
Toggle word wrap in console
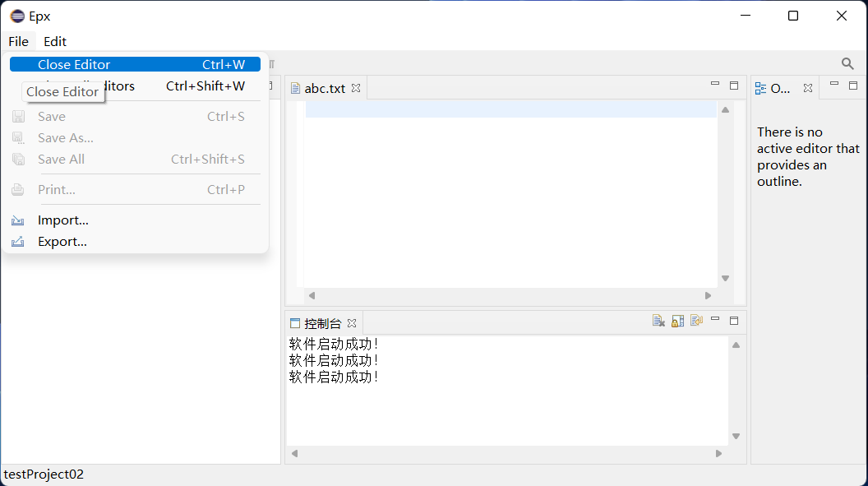click(x=696, y=321)
